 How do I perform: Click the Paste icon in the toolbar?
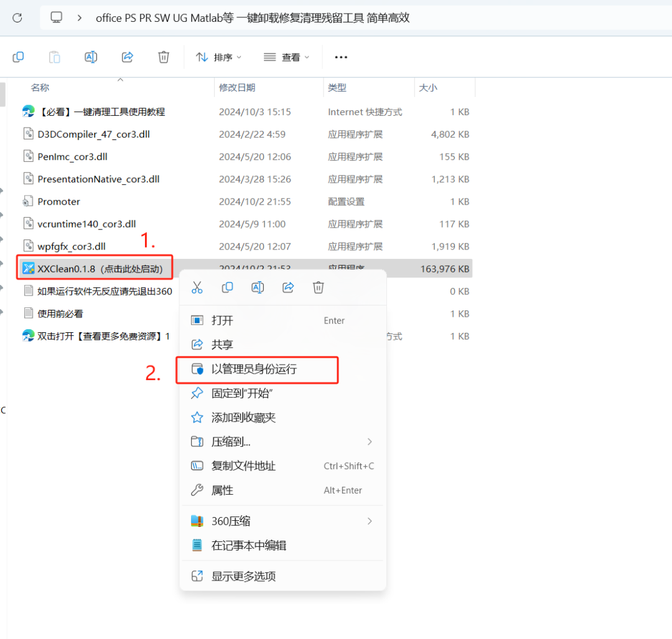pos(54,57)
